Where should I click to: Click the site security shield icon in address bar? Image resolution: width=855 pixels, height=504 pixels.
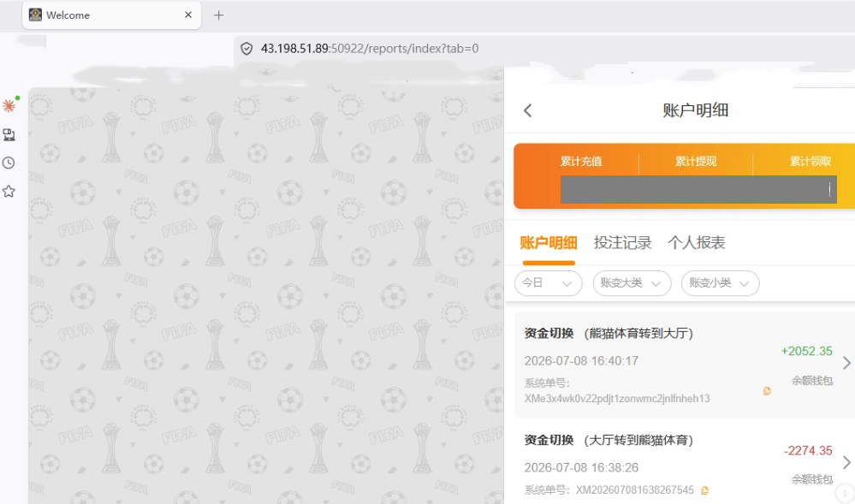(246, 49)
